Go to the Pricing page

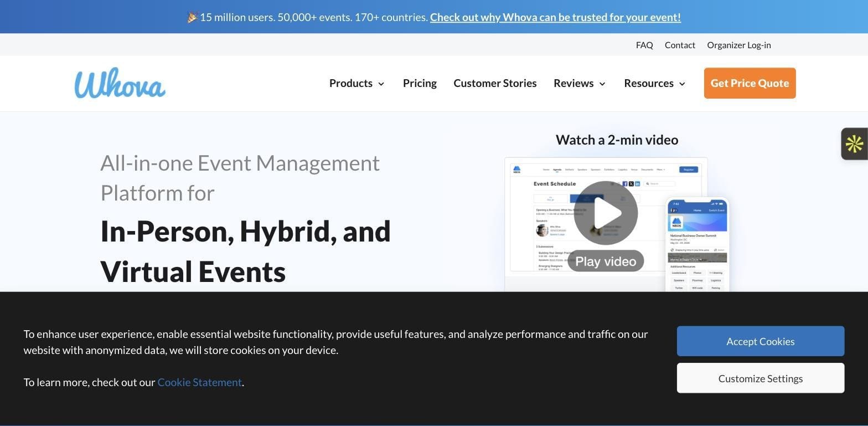[x=420, y=83]
